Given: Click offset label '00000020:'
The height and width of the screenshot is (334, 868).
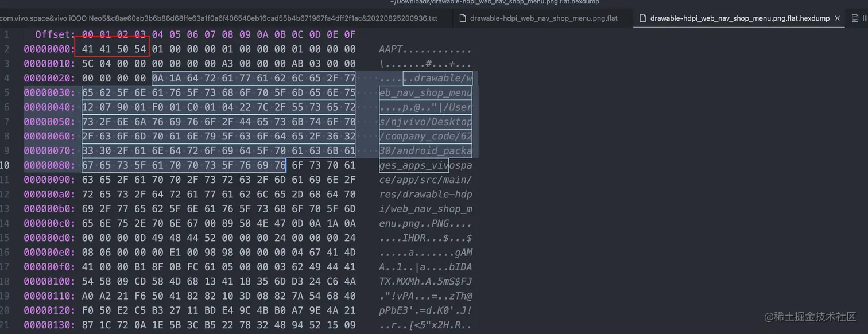Looking at the screenshot, I should pyautogui.click(x=49, y=78).
